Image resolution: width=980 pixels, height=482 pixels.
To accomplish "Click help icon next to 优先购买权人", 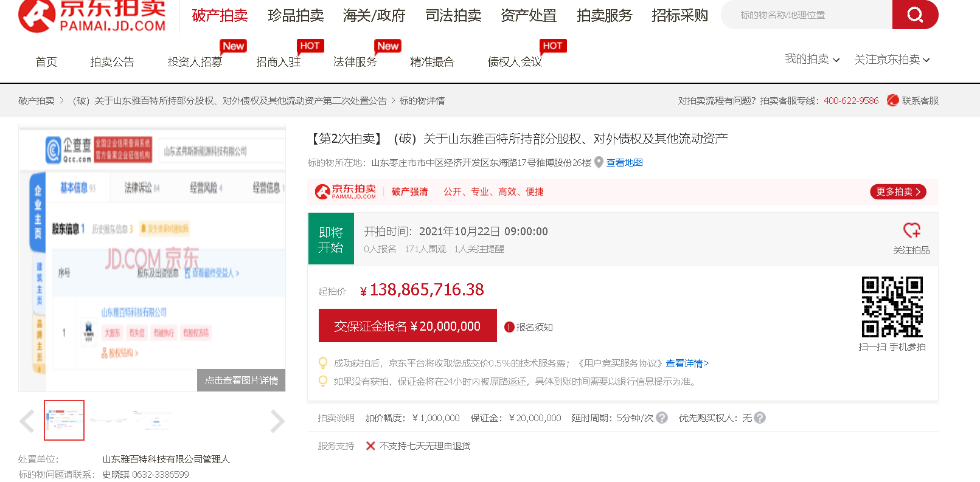I will (x=760, y=418).
